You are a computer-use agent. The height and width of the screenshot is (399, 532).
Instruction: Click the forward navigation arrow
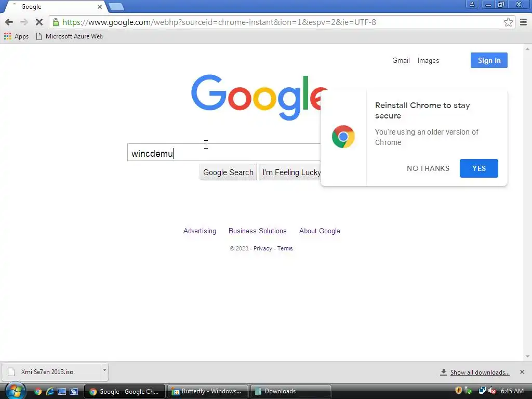click(24, 22)
